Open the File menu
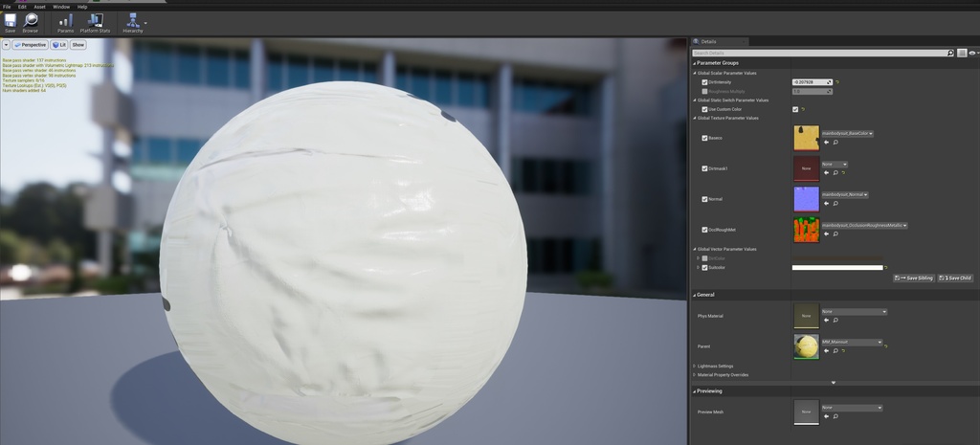Screen dimensions: 980x445 click(7, 7)
